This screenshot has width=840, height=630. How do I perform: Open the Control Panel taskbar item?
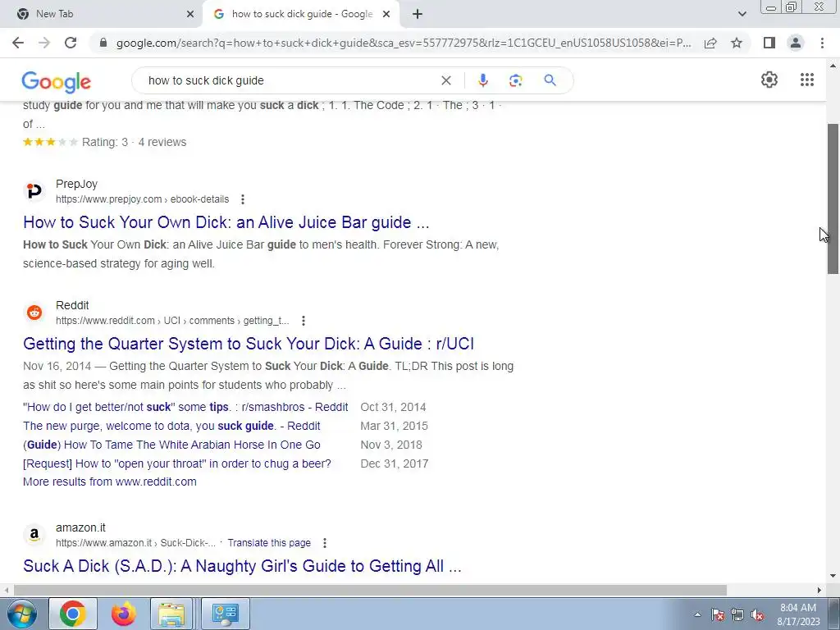pyautogui.click(x=226, y=614)
